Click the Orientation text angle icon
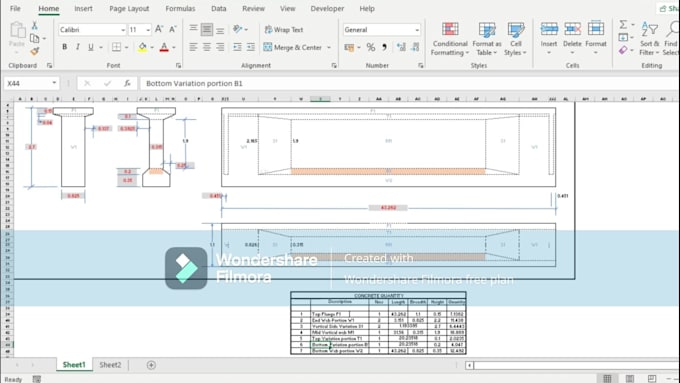This screenshot has width=680, height=383. (x=238, y=29)
